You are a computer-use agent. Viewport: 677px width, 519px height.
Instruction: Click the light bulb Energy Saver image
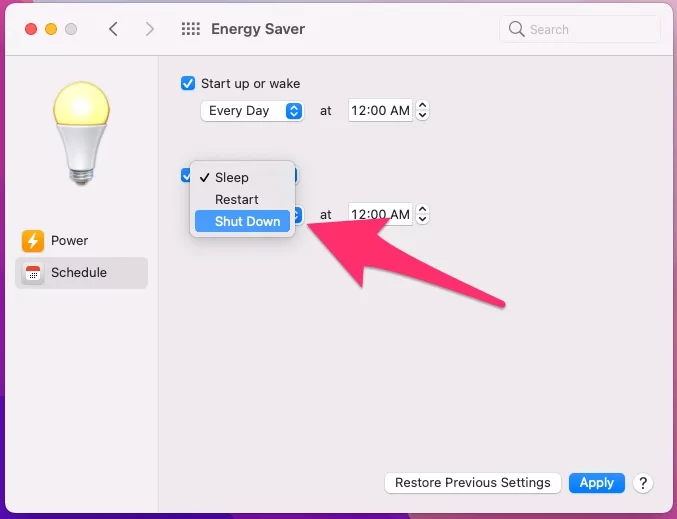coord(81,133)
